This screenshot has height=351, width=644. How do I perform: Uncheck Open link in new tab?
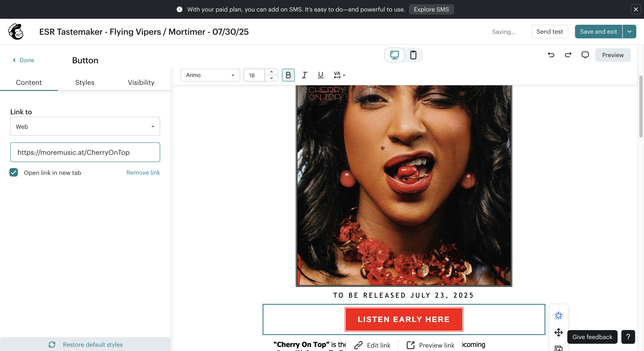pos(14,173)
